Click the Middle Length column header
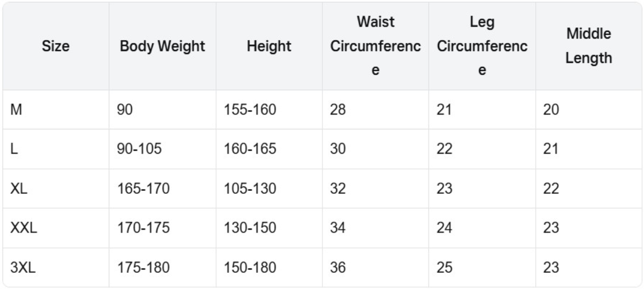This screenshot has width=644, height=289. click(x=589, y=46)
